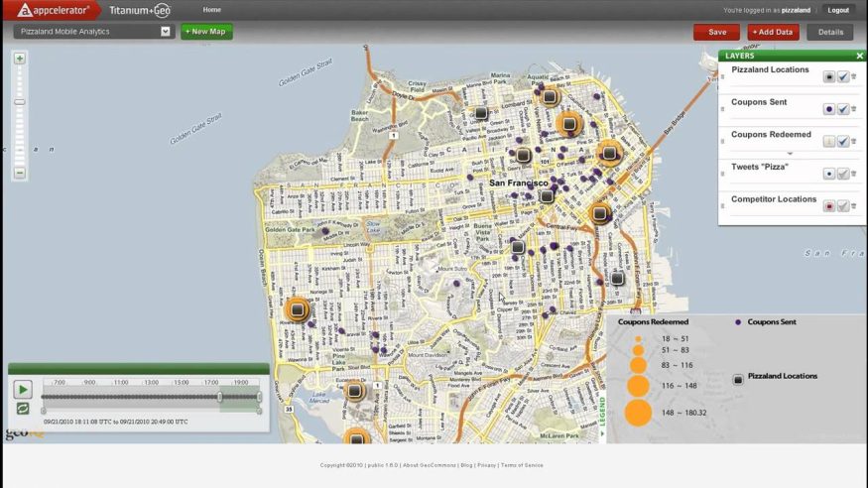
Task: Enable the Tweets "Pizza" layer checkbox
Action: [843, 174]
